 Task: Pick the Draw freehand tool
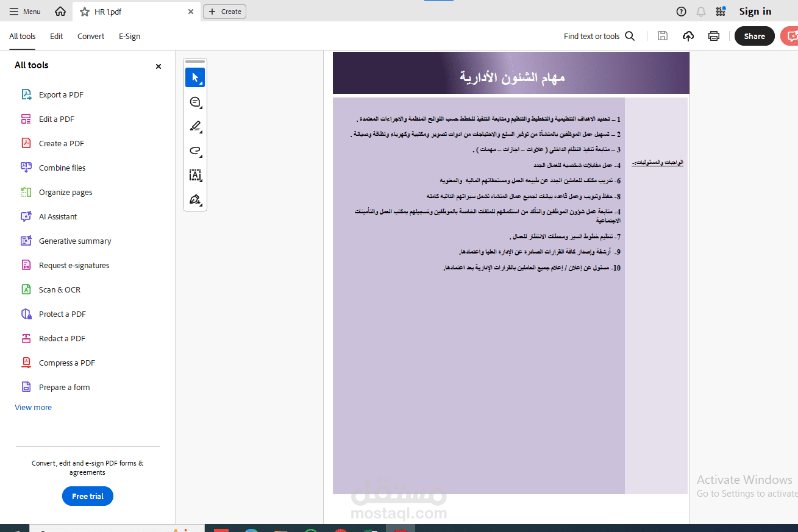pos(194,151)
